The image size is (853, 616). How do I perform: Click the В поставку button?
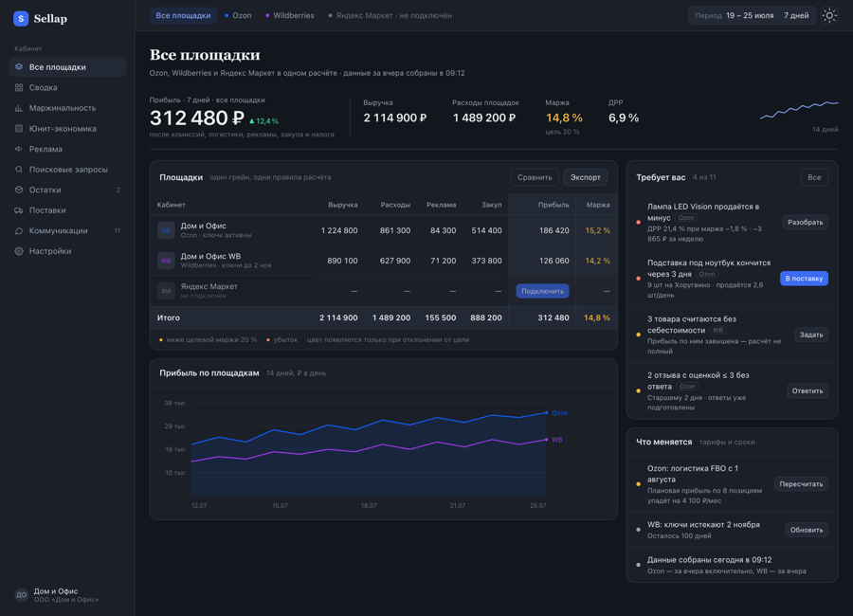pyautogui.click(x=804, y=278)
